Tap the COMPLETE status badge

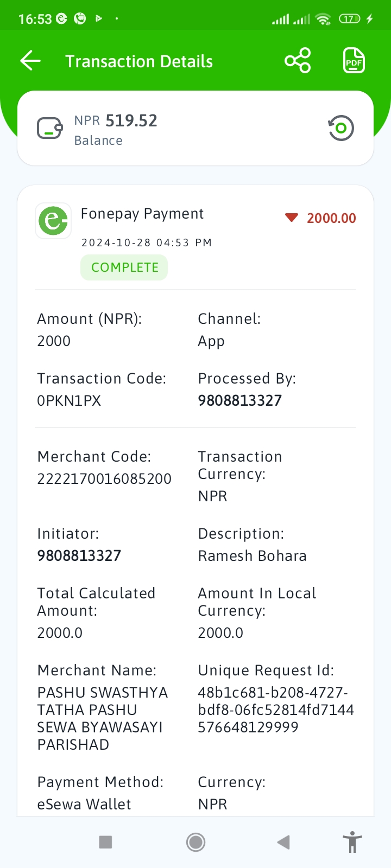[x=124, y=267]
